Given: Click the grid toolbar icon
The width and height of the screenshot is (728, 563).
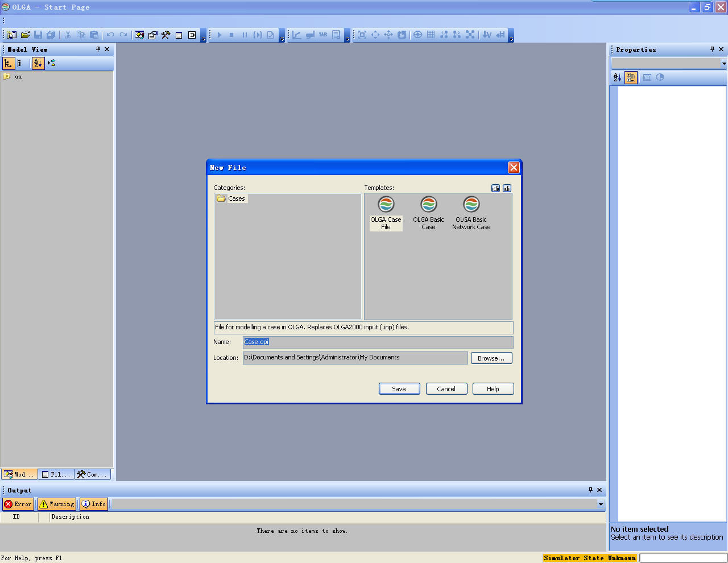Looking at the screenshot, I should pos(431,35).
